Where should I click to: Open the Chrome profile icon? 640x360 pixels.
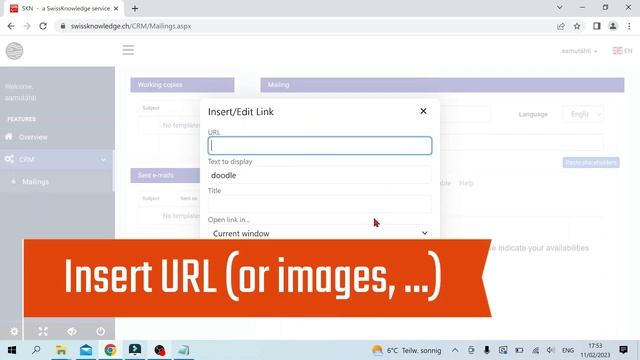(613, 26)
